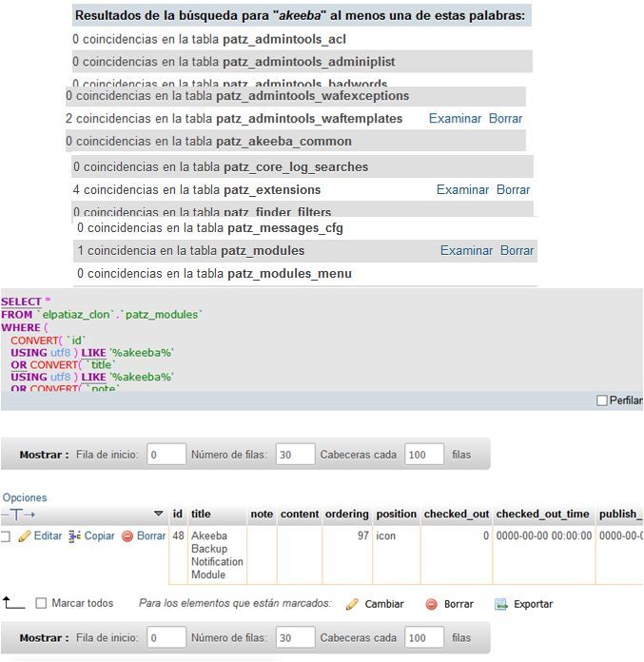Check the Marcar todos checkbox

[41, 603]
